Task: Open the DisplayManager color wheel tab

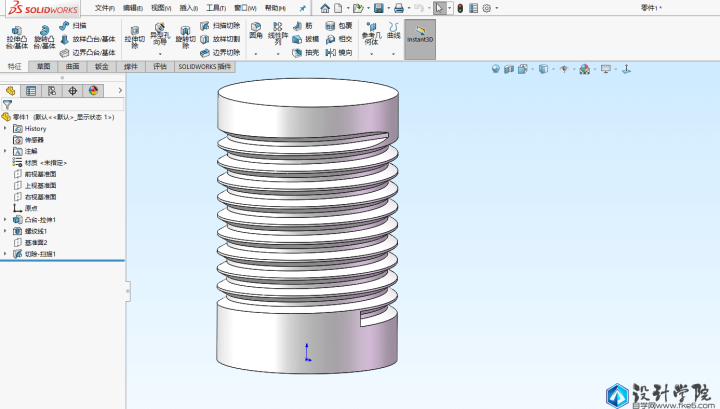Action: tap(93, 90)
